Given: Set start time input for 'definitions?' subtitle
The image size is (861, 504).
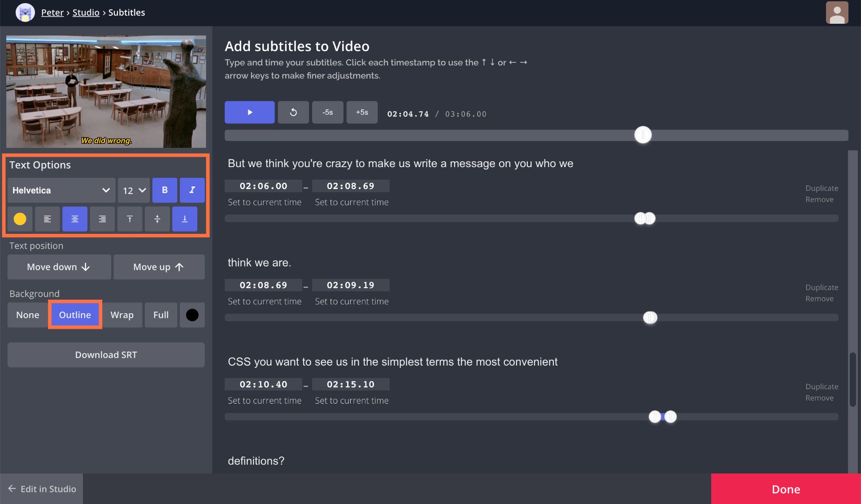Looking at the screenshot, I should tap(264, 483).
